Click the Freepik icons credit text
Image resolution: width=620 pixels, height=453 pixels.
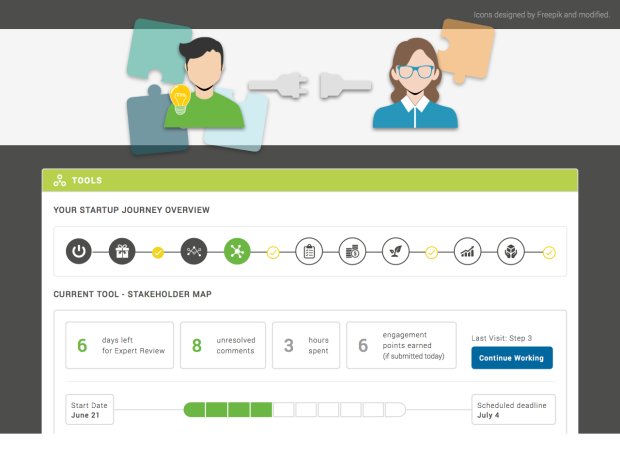(541, 15)
